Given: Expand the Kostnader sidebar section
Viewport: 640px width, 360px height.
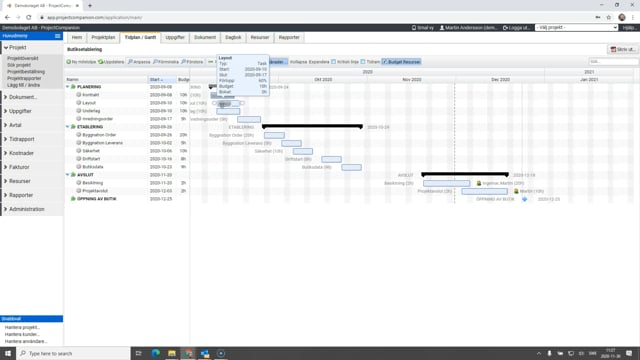Looking at the screenshot, I should [32, 153].
